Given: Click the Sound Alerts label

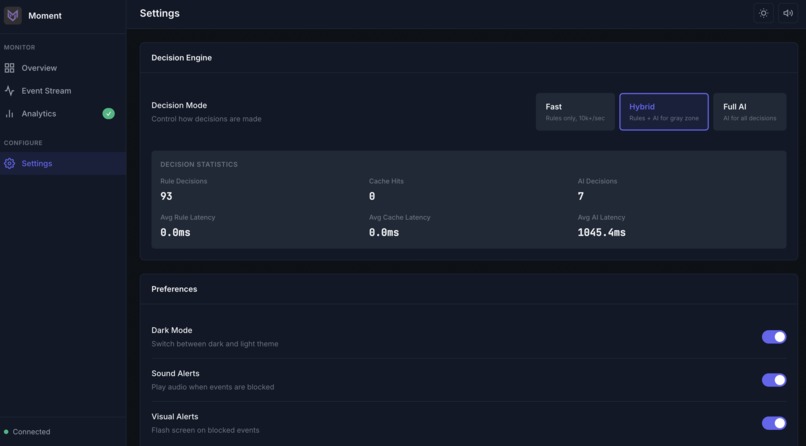Looking at the screenshot, I should click(x=175, y=373).
